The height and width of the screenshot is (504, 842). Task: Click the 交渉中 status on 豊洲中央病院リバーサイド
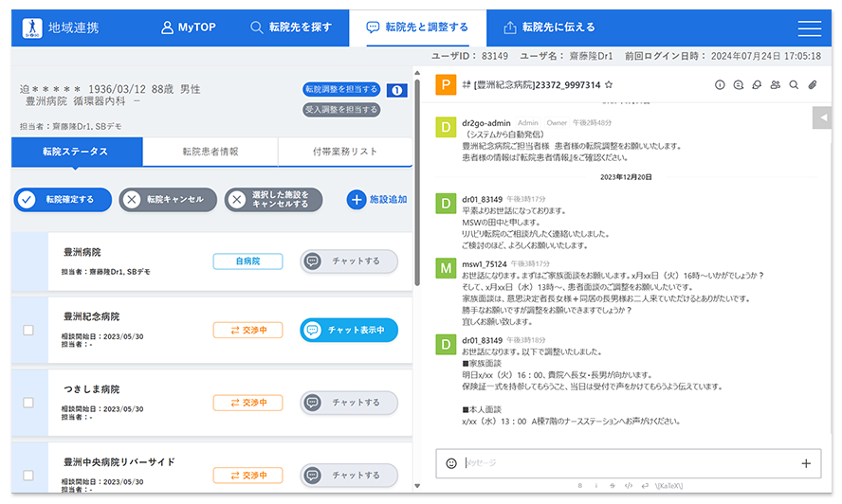(x=248, y=476)
